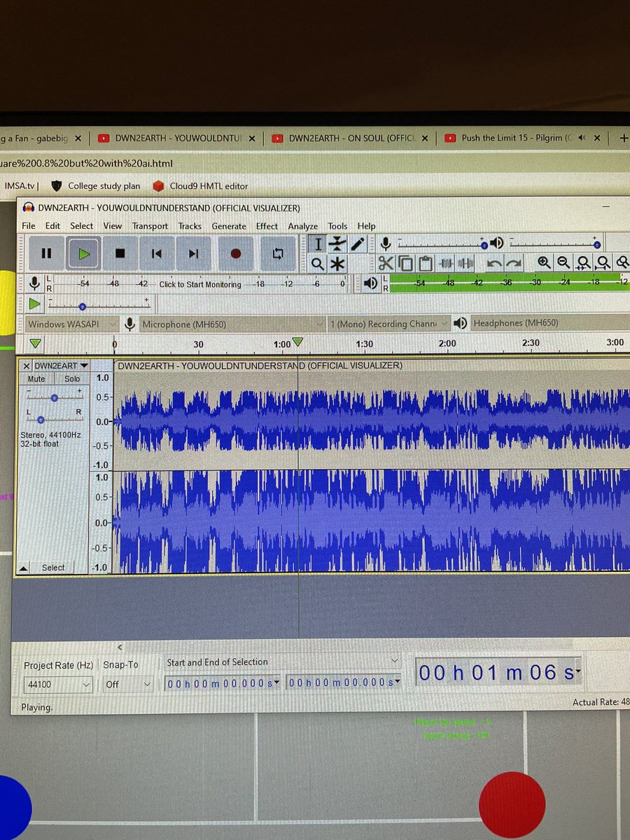Select the Envelope tool
Image resolution: width=630 pixels, height=840 pixels.
[x=338, y=244]
